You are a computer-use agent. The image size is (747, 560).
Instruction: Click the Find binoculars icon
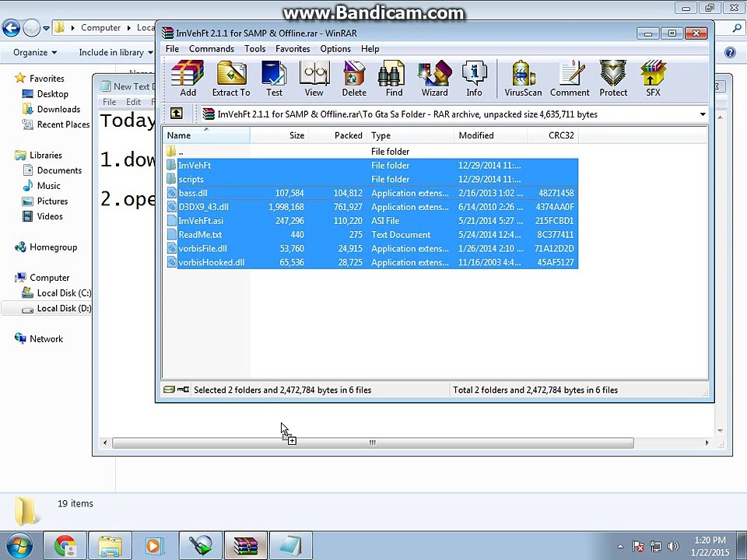394,79
